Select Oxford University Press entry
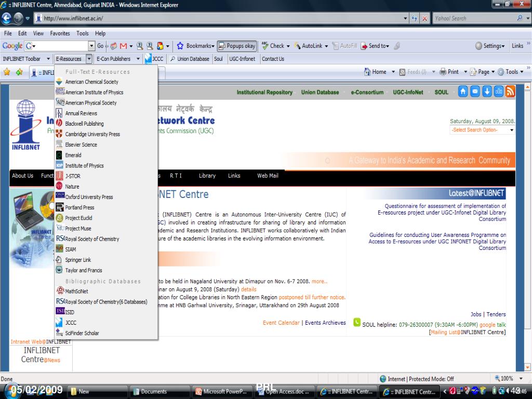Image resolution: width=532 pixels, height=399 pixels. click(x=106, y=197)
